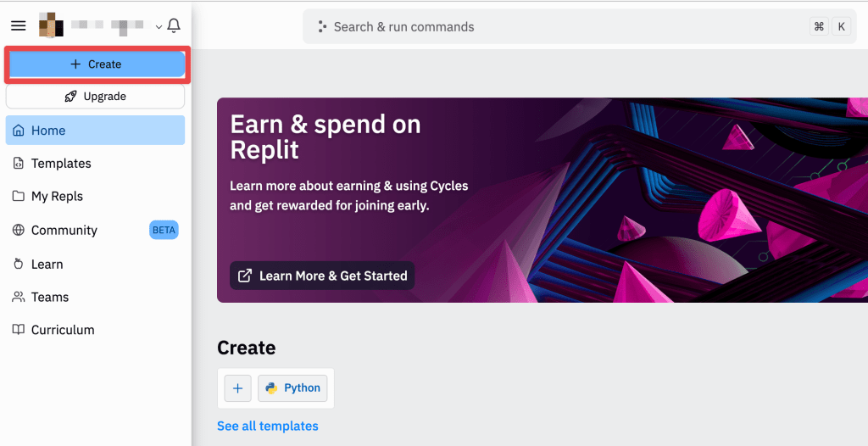Screen dimensions: 868x446
Task: Open Templates from the sidebar
Action: pos(61,164)
